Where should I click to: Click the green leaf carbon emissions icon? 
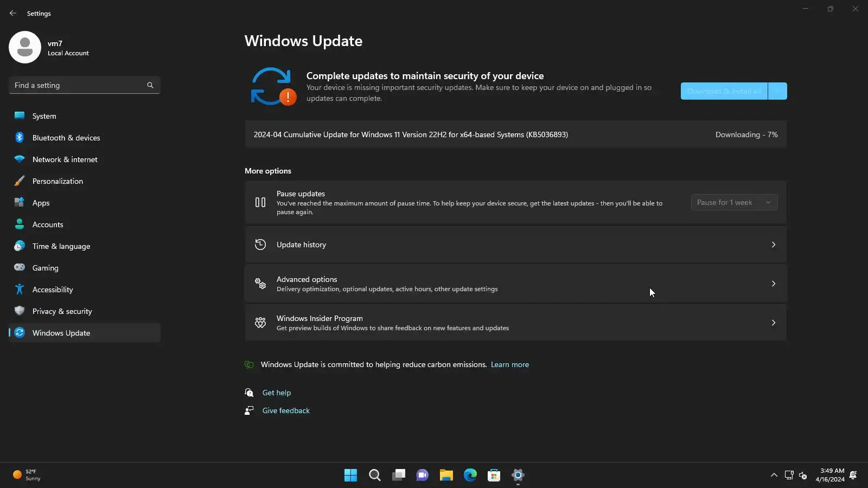click(x=249, y=364)
